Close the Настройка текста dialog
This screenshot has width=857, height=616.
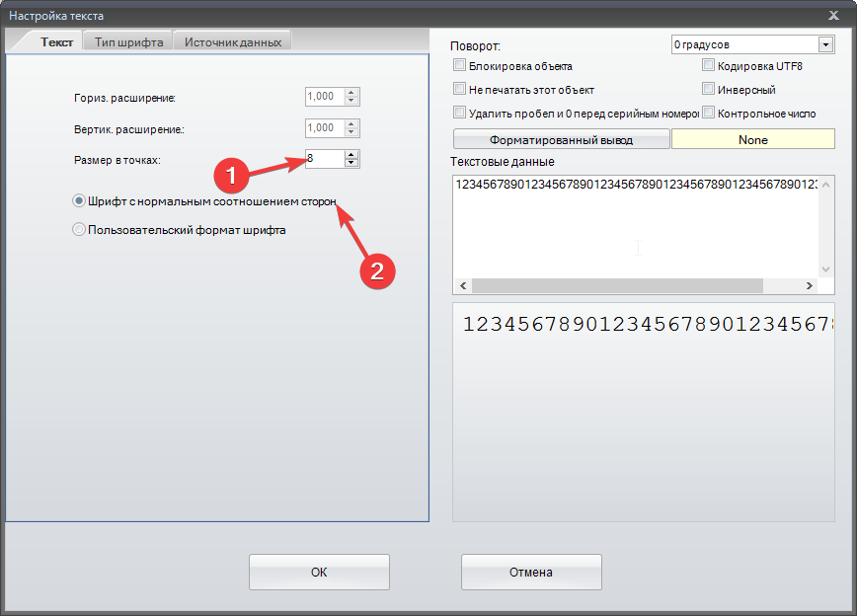pos(835,15)
